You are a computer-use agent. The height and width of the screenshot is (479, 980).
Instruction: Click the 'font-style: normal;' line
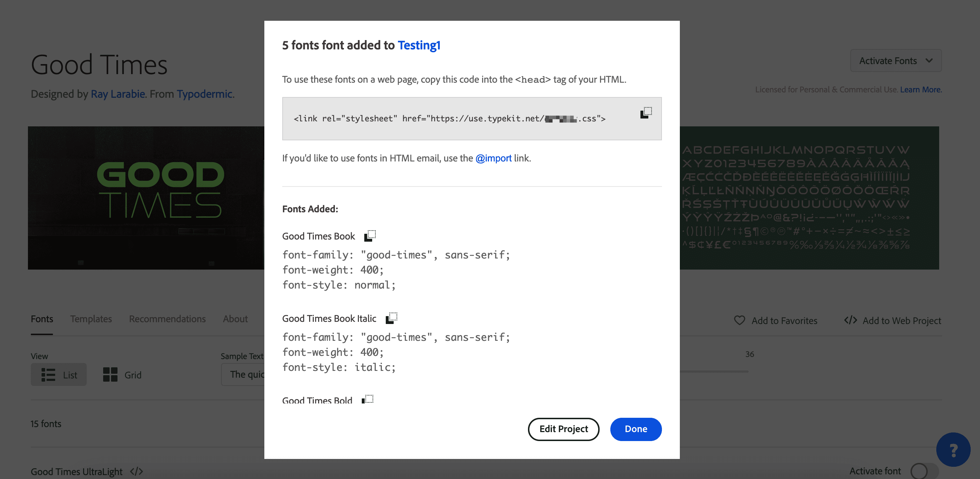[x=339, y=285]
